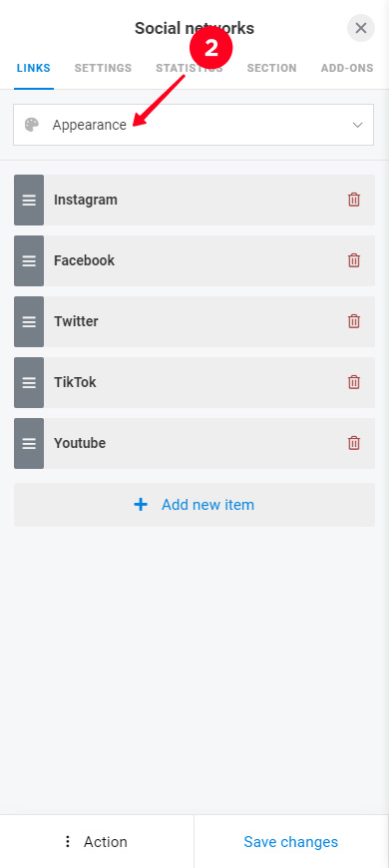The width and height of the screenshot is (389, 868).
Task: Expand the Appearance dropdown
Action: click(194, 125)
